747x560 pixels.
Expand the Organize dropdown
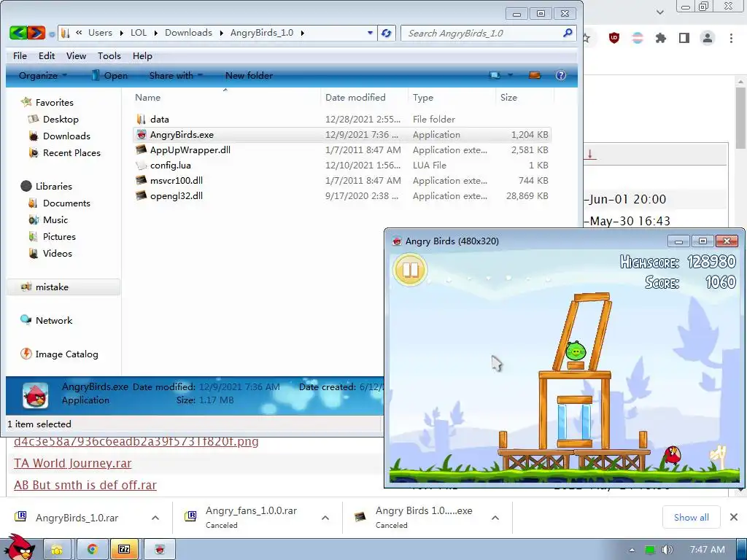(x=43, y=75)
